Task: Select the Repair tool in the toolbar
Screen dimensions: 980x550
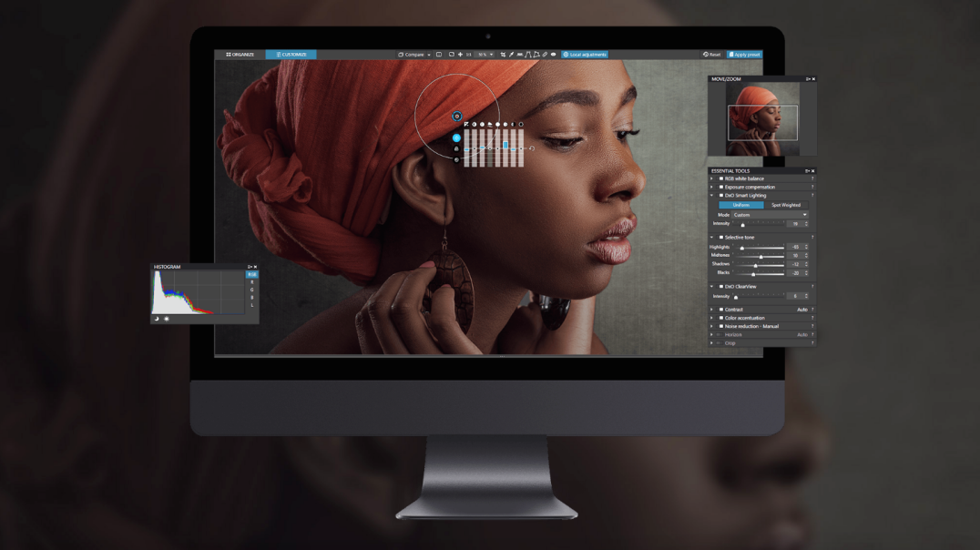Action: pyautogui.click(x=545, y=55)
